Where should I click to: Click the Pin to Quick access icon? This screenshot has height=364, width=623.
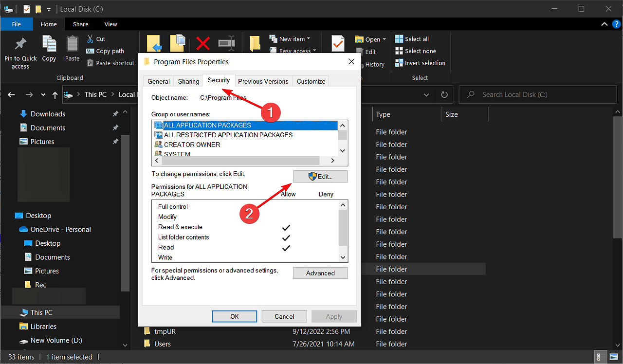point(20,44)
